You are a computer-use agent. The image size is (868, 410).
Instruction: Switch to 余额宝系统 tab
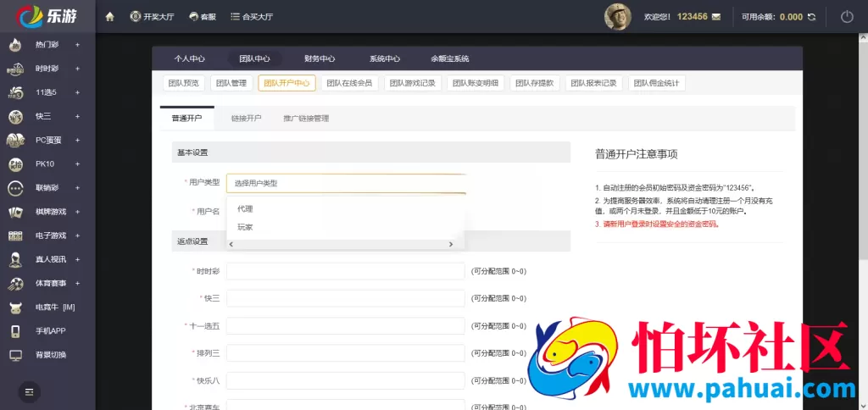[x=450, y=58]
